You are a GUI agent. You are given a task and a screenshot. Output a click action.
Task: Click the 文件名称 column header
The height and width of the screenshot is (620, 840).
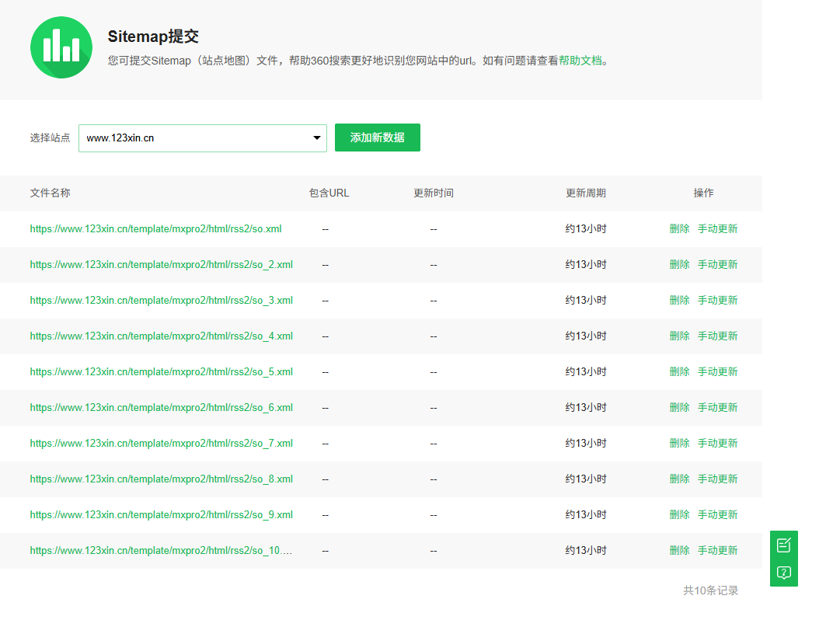(50, 193)
